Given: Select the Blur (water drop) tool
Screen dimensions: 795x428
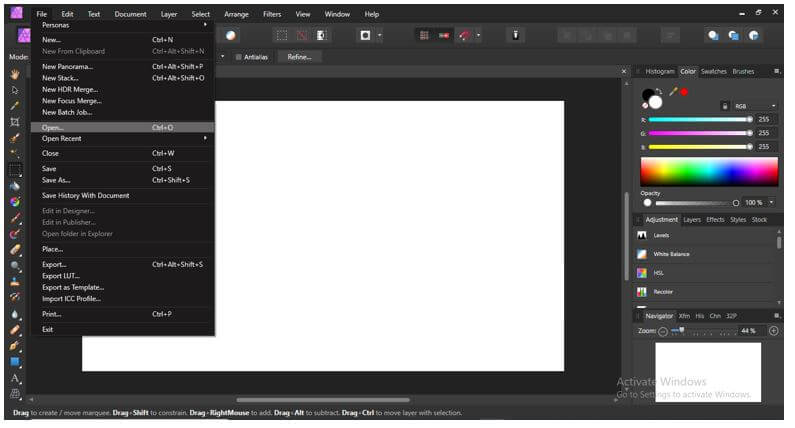Looking at the screenshot, I should pos(15,314).
